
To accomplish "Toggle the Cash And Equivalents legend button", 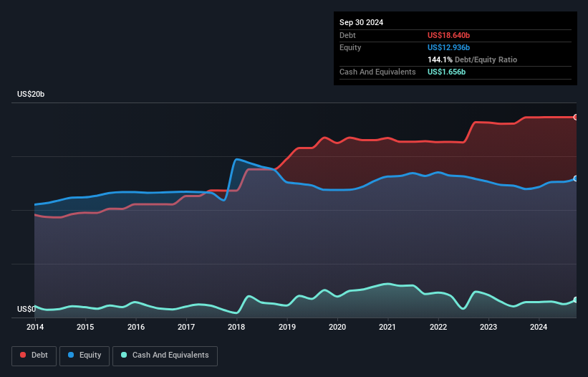I will tap(165, 355).
